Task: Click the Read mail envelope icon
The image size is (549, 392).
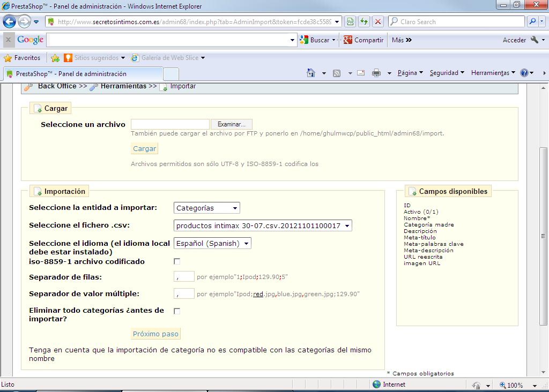Action: [x=361, y=73]
